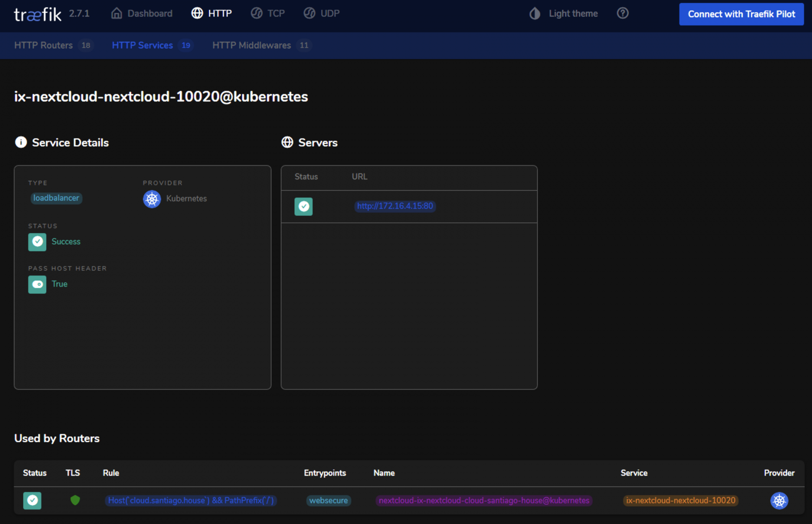Switch to HTTP Routers tab
Screen dimensions: 812x524
click(44, 45)
